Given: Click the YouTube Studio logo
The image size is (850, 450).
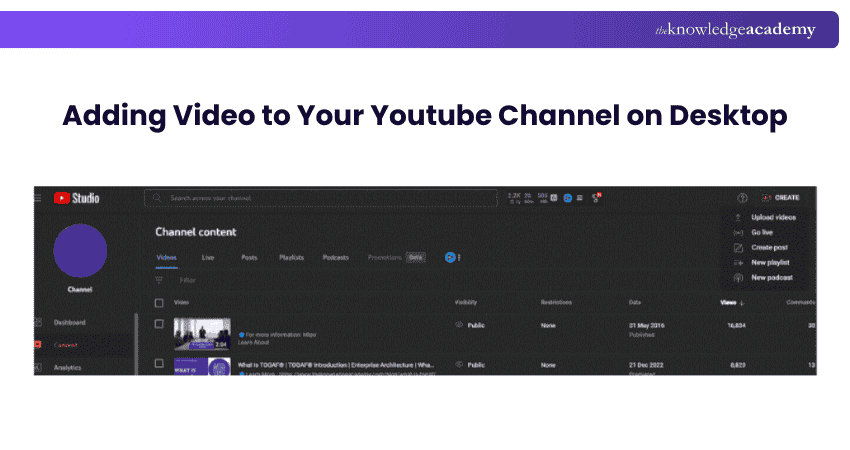Looking at the screenshot, I should pos(76,198).
